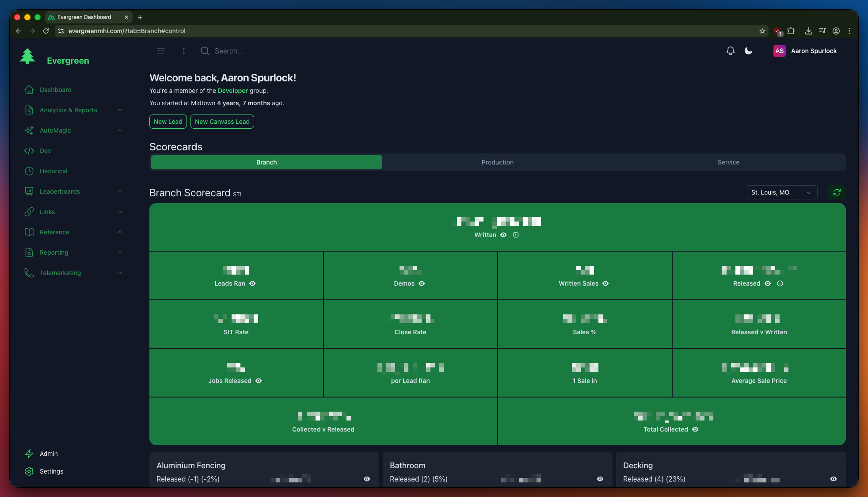The image size is (868, 497).
Task: Click the Written info circle icon
Action: pyautogui.click(x=515, y=235)
